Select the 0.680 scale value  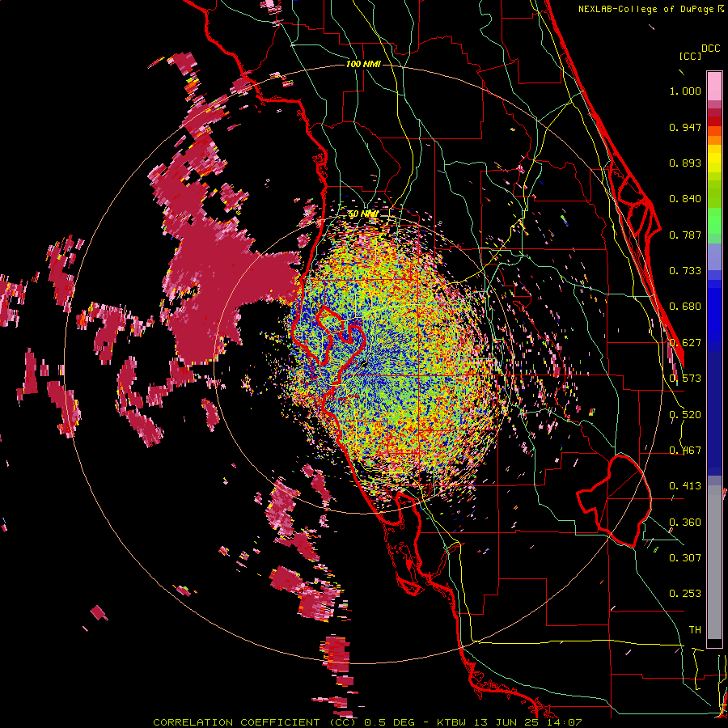coord(685,307)
